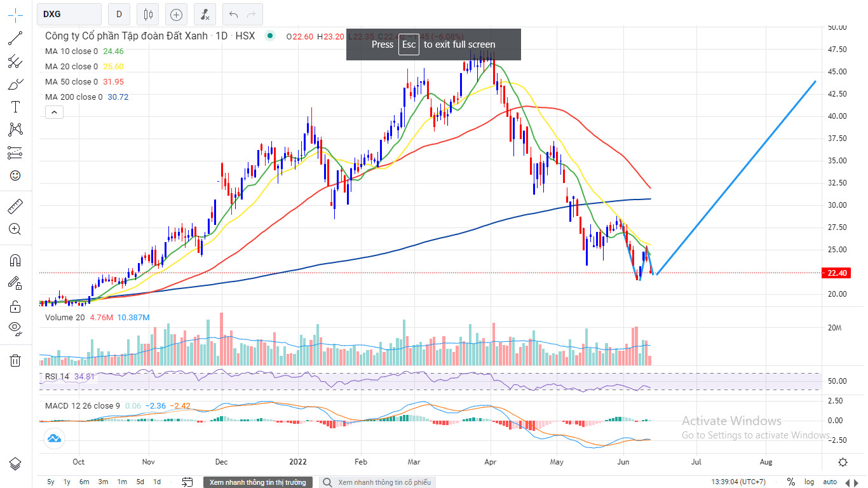
Task: Toggle hide all drawings eye icon
Action: point(15,328)
